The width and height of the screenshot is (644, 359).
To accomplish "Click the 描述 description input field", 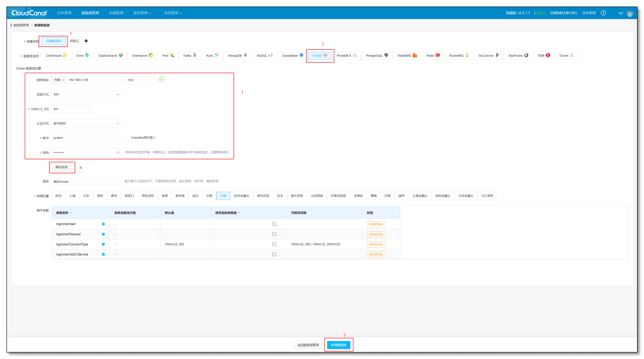I will [87, 182].
